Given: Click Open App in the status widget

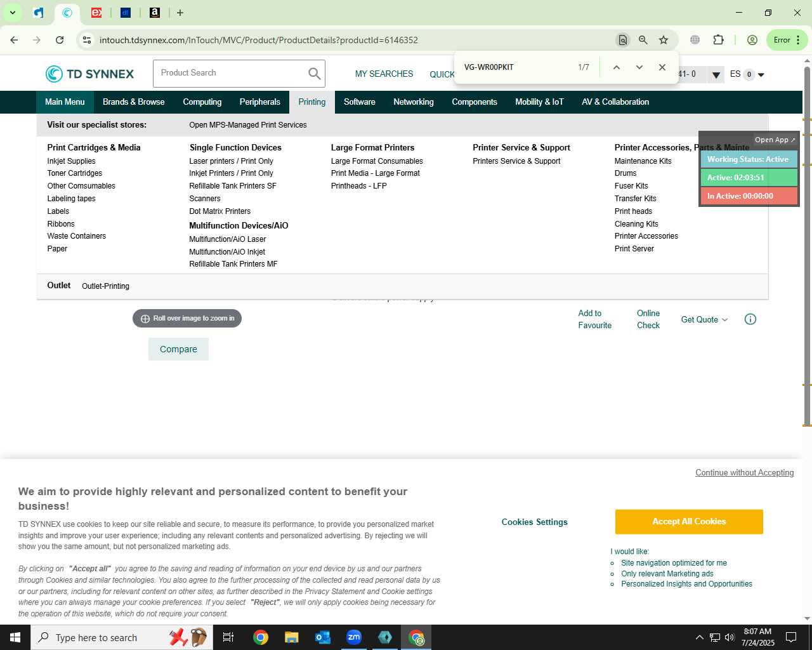Looking at the screenshot, I should [775, 140].
